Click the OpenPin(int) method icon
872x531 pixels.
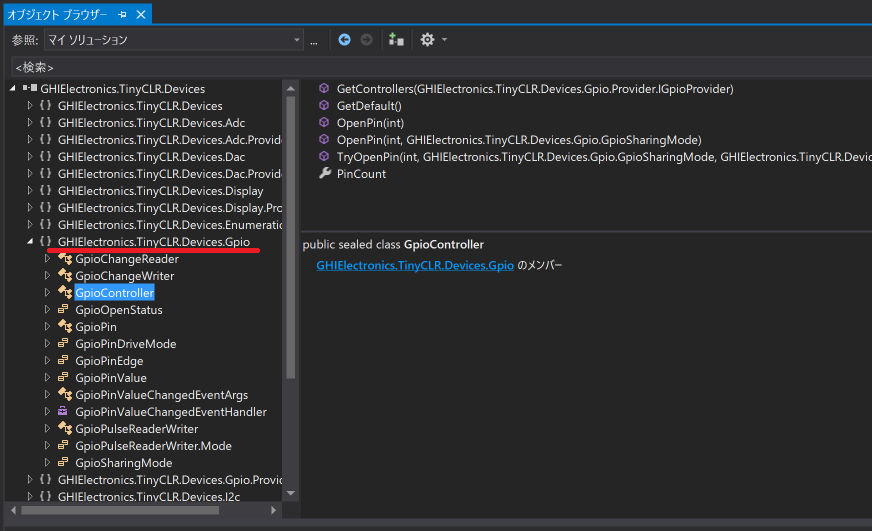point(324,122)
